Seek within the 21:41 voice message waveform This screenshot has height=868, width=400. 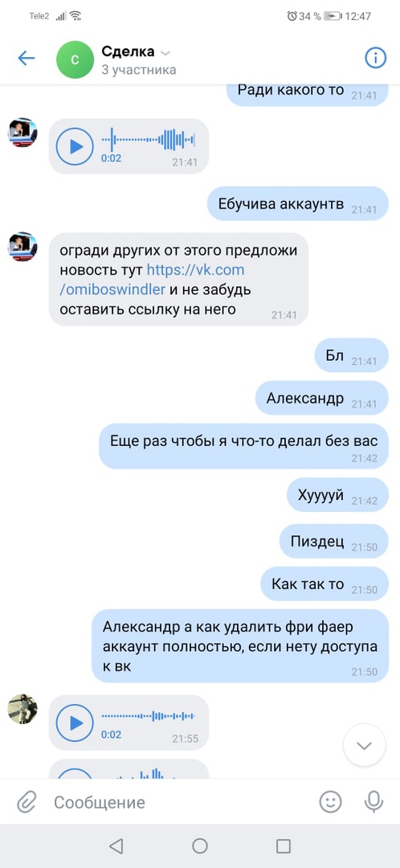pos(149,140)
